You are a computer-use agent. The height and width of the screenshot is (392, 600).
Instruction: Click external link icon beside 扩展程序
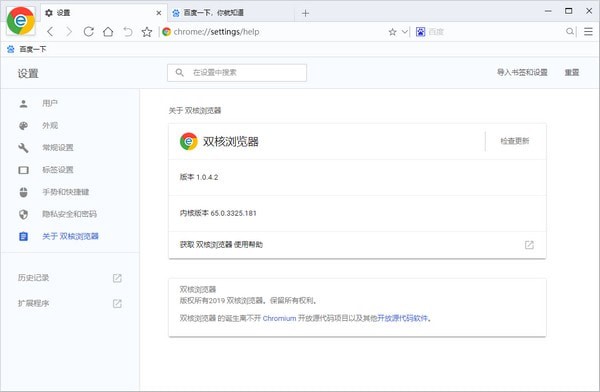tap(117, 304)
